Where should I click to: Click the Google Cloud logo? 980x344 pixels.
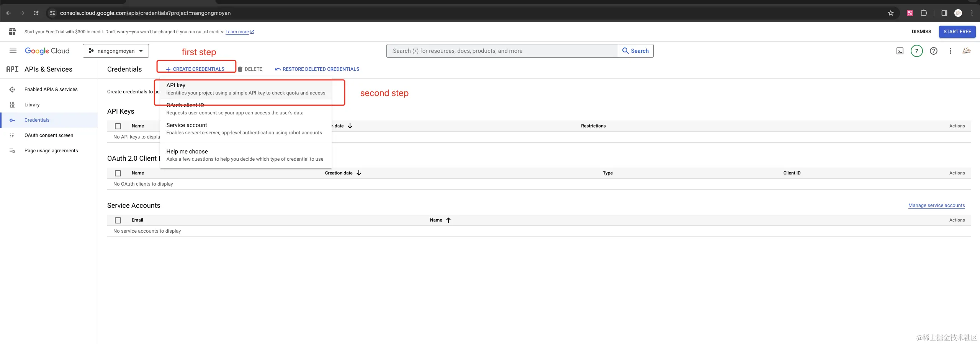[47, 51]
